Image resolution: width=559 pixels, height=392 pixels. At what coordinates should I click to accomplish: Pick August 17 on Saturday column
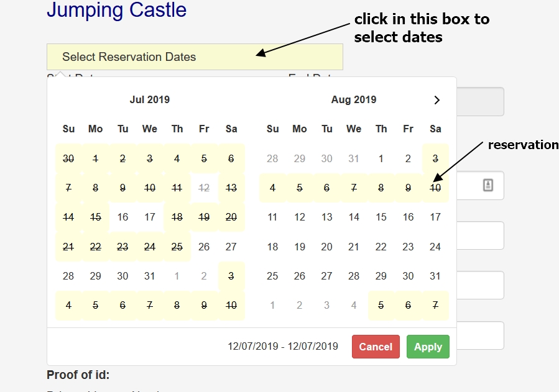point(435,217)
